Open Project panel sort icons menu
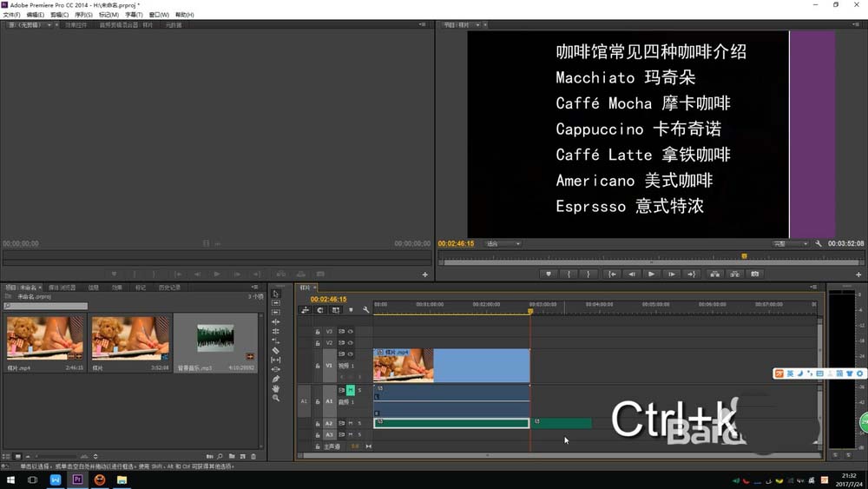This screenshot has height=489, width=868. (95, 456)
